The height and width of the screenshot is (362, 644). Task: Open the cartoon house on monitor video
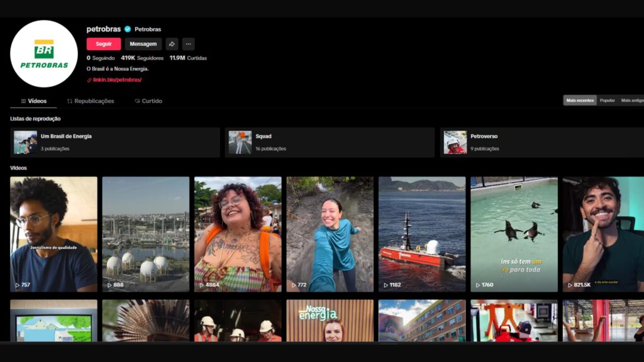pos(54,321)
